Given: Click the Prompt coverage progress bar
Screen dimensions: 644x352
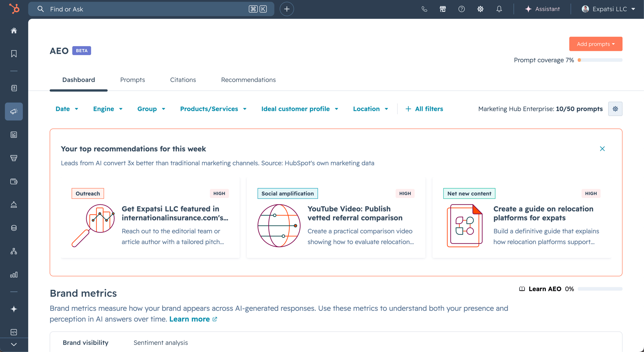Looking at the screenshot, I should click(x=600, y=60).
